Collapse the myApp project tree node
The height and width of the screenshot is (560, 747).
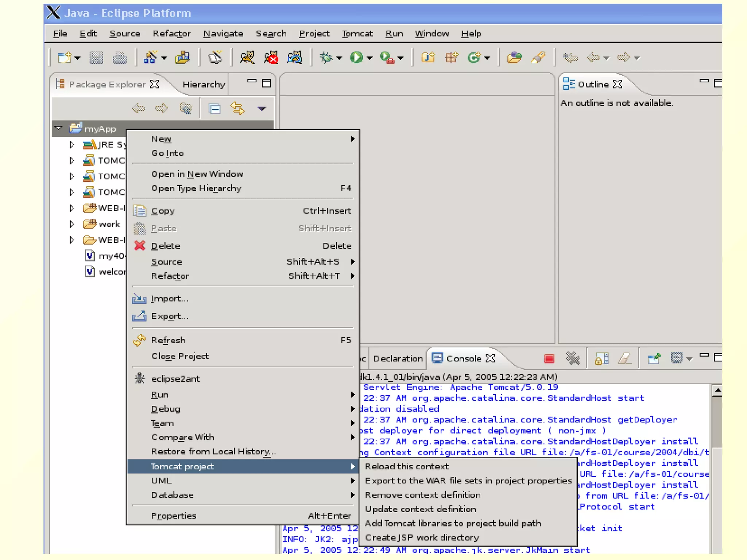tap(58, 128)
